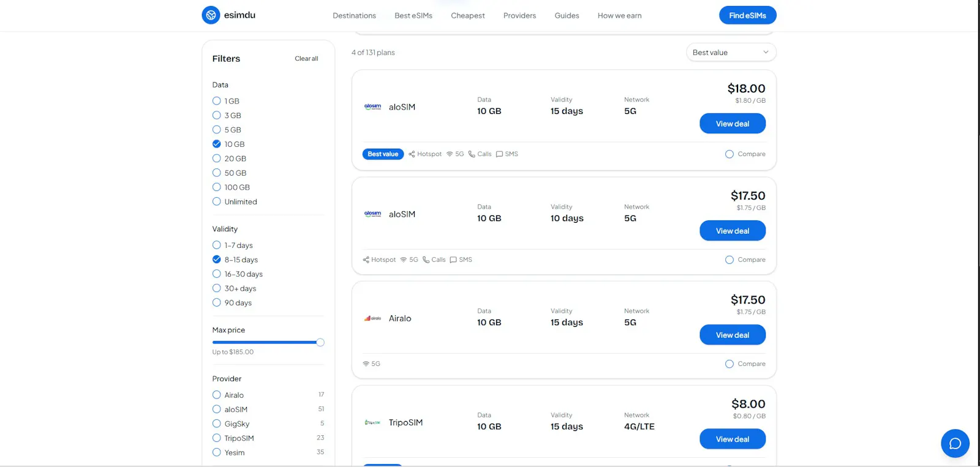Click Calls icon on the 10 days aloSIM plan
The image size is (980, 467).
coord(426,260)
